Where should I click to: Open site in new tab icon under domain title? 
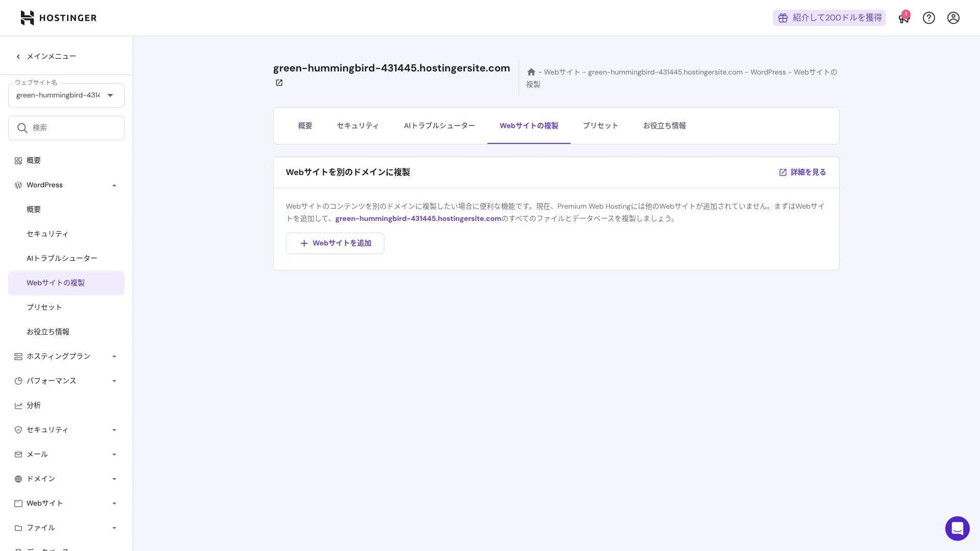coord(279,83)
